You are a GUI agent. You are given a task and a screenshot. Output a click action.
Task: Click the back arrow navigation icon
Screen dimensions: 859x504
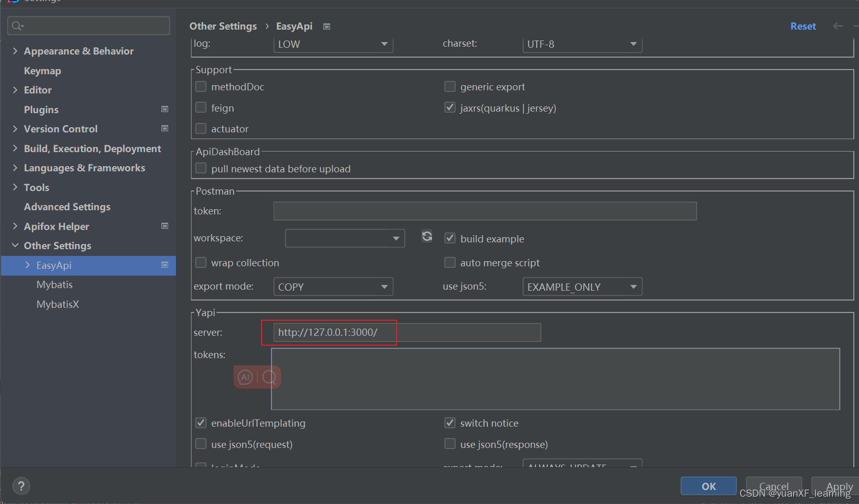point(838,26)
